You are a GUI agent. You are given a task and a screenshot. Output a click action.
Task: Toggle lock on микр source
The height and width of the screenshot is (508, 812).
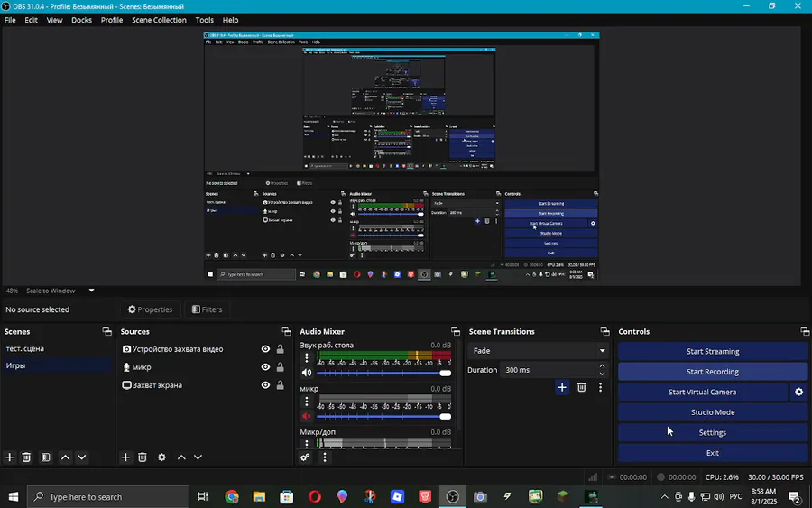click(x=281, y=367)
